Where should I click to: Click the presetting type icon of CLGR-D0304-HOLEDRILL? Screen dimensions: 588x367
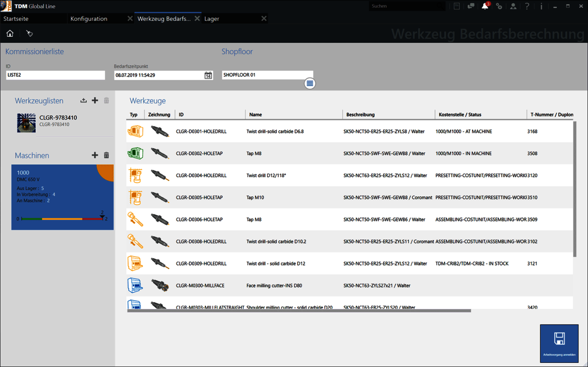click(x=135, y=175)
